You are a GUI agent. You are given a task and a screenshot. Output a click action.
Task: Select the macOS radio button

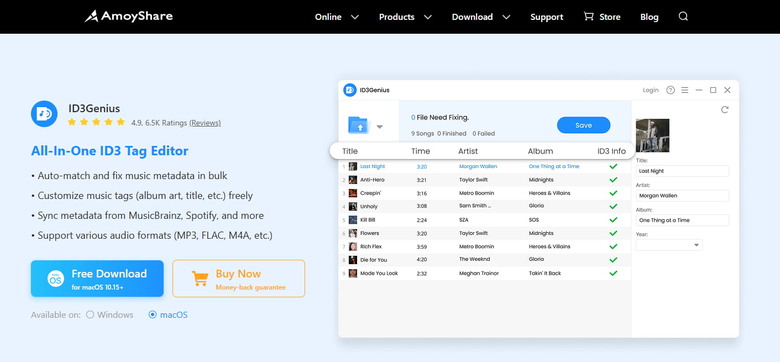coord(153,314)
